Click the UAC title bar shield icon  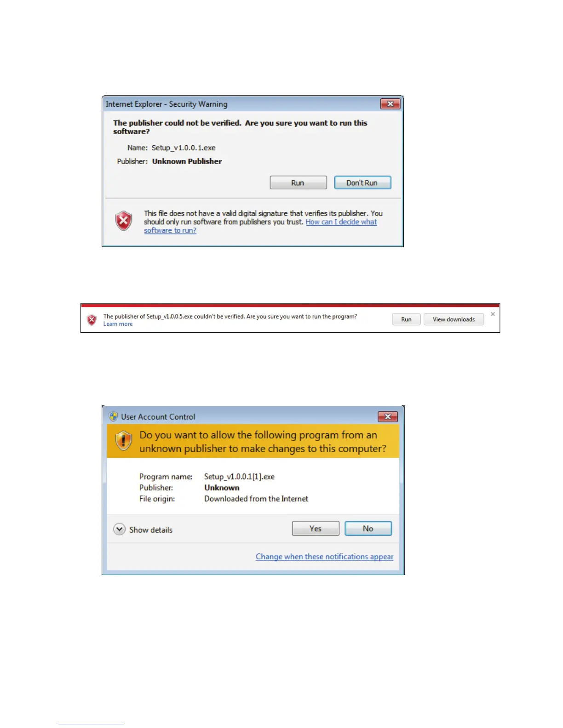(113, 416)
